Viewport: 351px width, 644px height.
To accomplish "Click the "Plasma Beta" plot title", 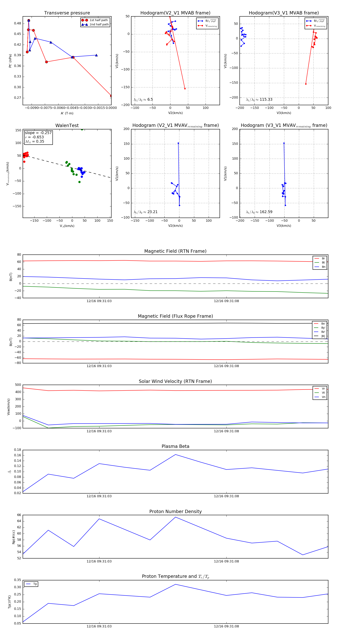I will (x=175, y=447).
